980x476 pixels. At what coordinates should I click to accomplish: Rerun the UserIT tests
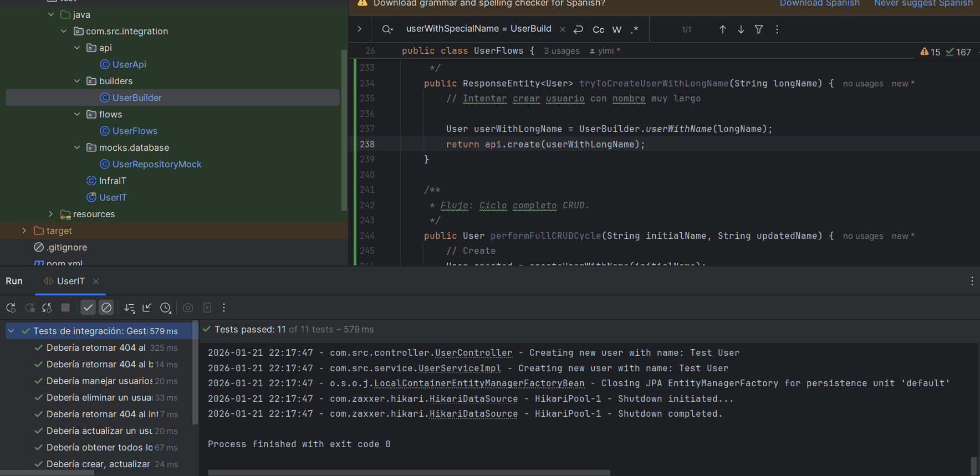point(11,308)
